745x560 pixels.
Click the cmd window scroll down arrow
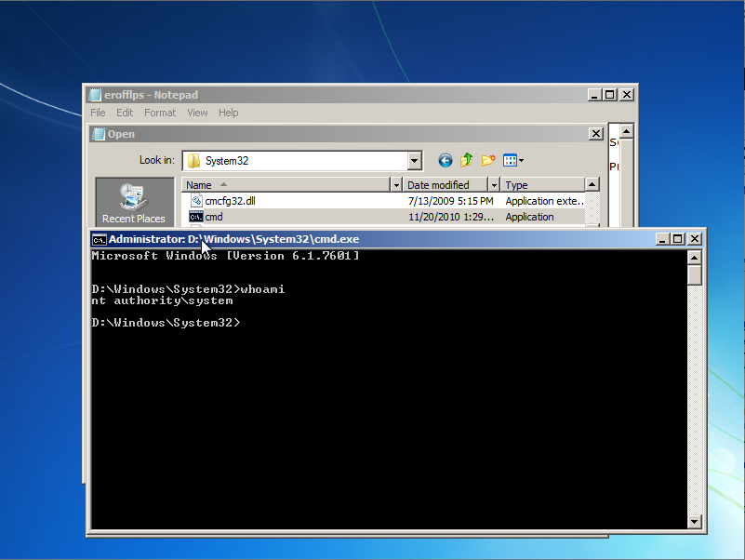(x=694, y=522)
